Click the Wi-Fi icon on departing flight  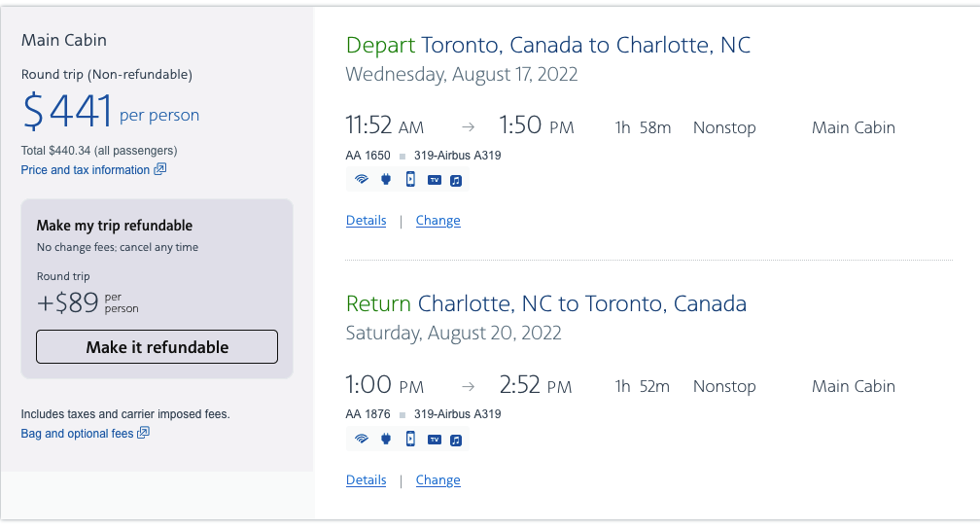tap(362, 179)
